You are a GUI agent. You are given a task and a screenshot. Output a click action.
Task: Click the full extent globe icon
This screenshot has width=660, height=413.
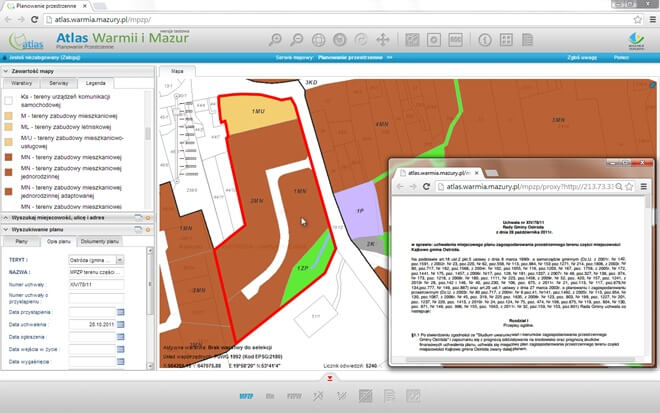click(319, 40)
